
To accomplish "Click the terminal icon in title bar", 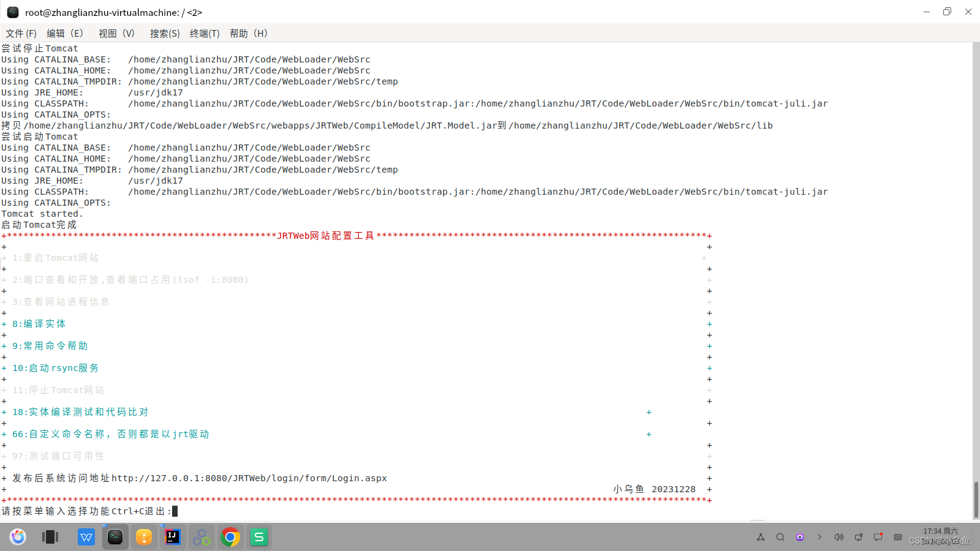I will coord(12,12).
